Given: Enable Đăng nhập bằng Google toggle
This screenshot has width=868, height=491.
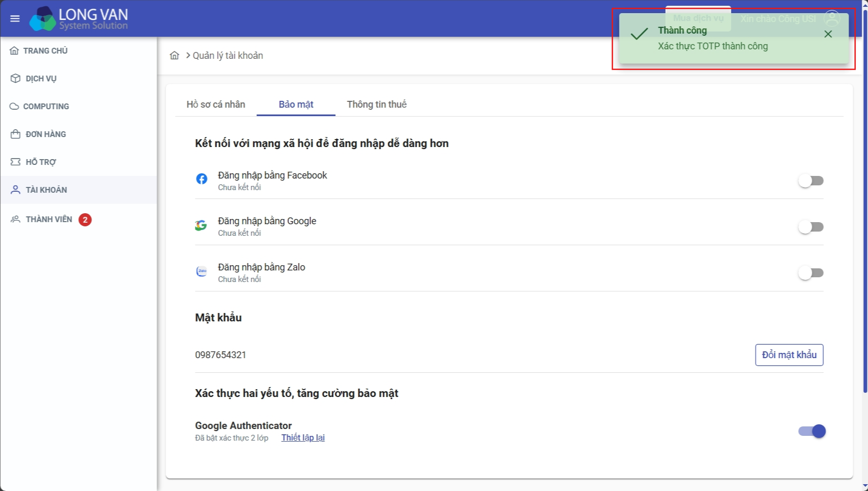Looking at the screenshot, I should tap(811, 227).
